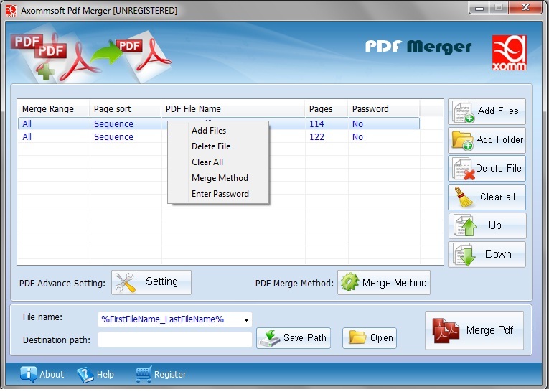
Task: Click the Clear all button label
Action: (497, 197)
